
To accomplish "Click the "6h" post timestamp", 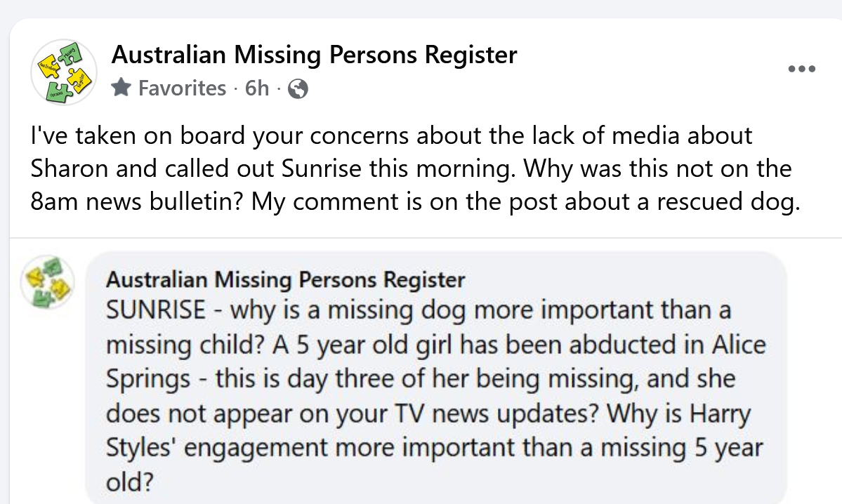I will 256,88.
